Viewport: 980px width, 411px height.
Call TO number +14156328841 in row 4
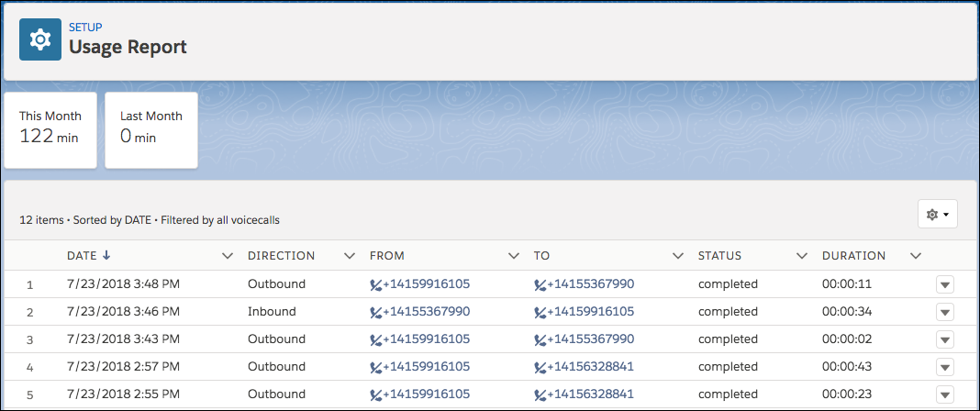(591, 366)
